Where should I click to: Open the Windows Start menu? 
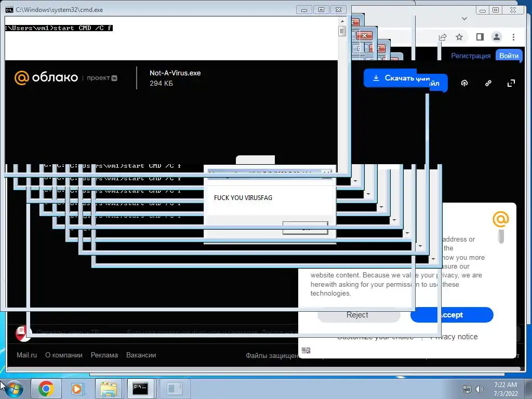point(14,389)
